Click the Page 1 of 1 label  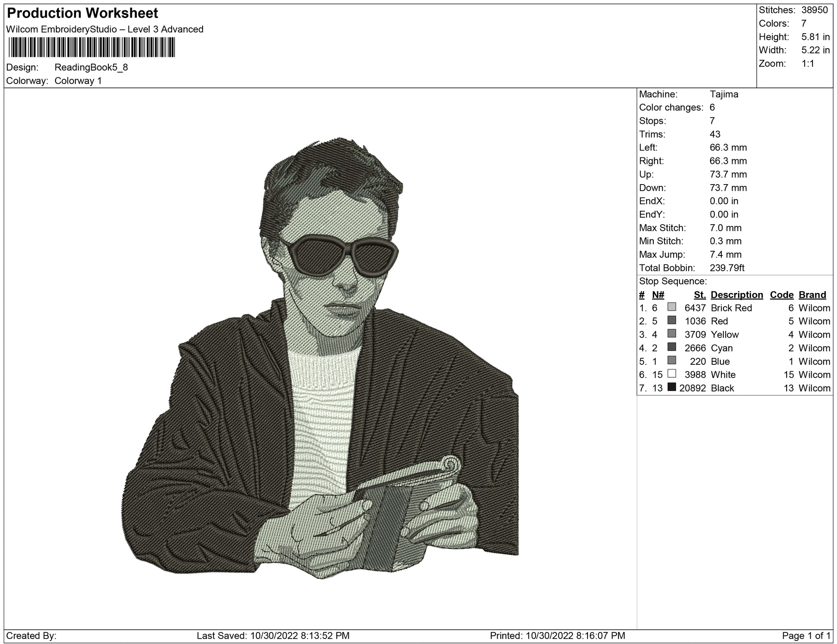point(806,635)
